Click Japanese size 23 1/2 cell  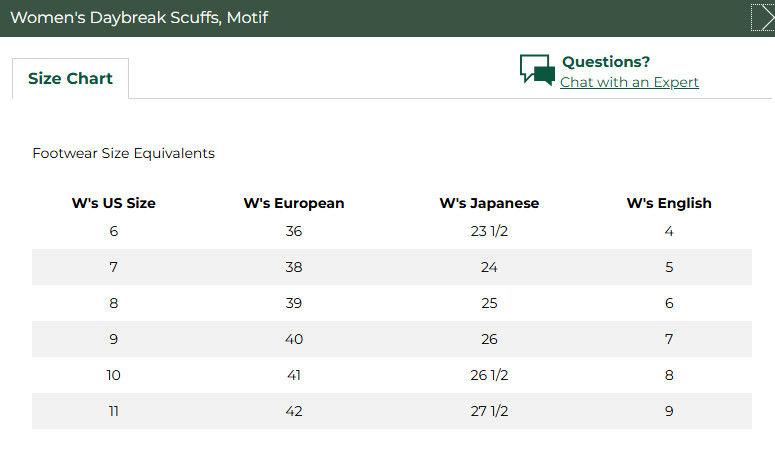(x=489, y=231)
